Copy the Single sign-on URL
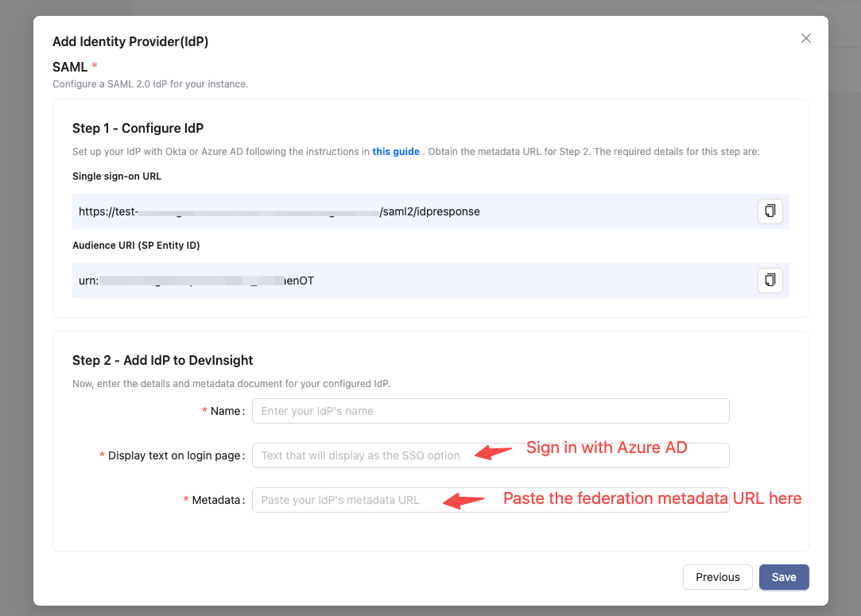Viewport: 861px width, 616px height. point(770,211)
